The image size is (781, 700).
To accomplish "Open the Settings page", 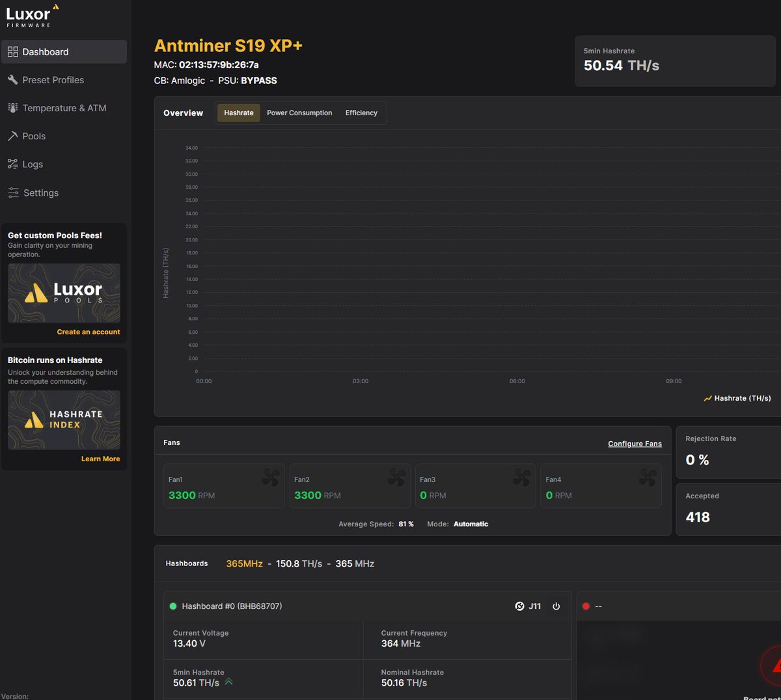I will click(x=64, y=193).
